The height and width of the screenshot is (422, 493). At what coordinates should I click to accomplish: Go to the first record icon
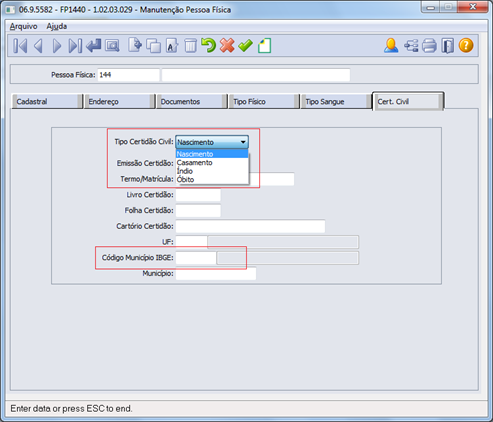(20, 46)
